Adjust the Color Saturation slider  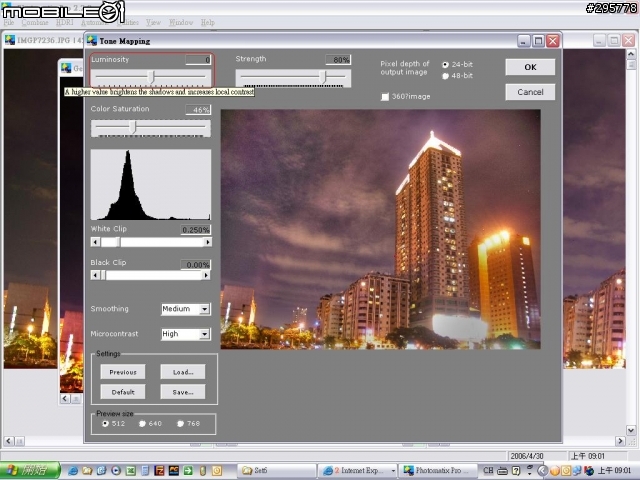tap(133, 127)
